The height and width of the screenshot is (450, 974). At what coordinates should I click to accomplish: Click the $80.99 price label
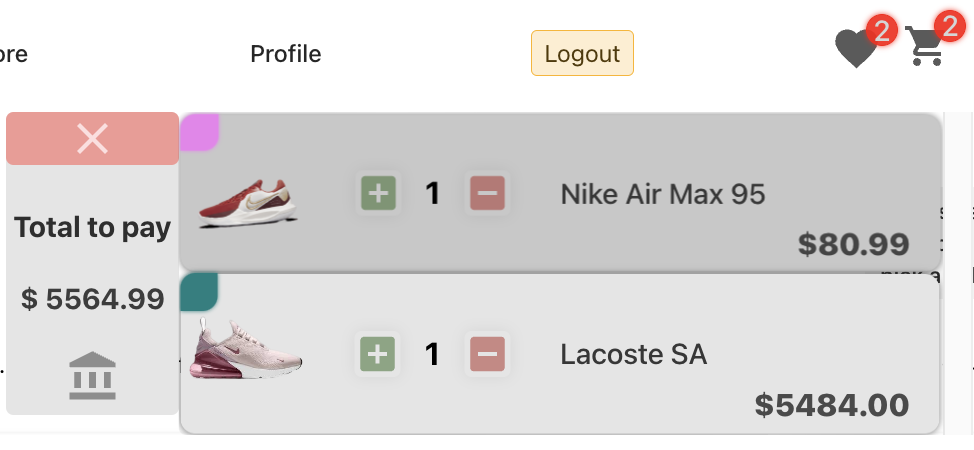click(x=853, y=243)
